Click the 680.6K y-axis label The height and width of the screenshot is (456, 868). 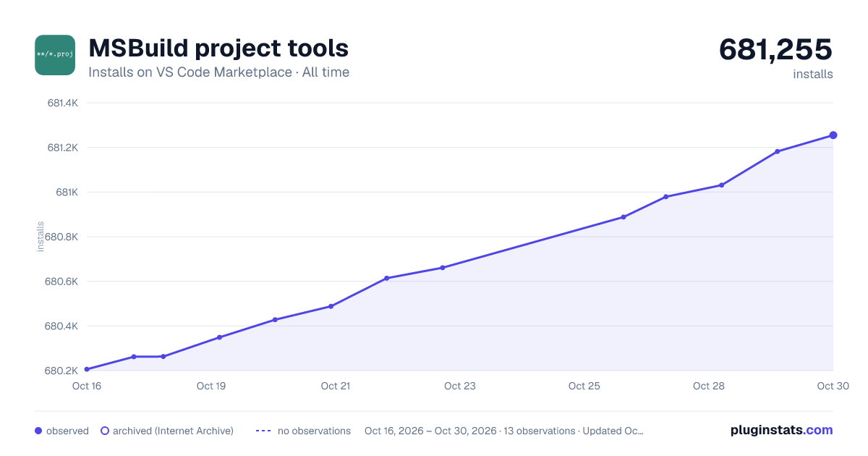pos(62,282)
